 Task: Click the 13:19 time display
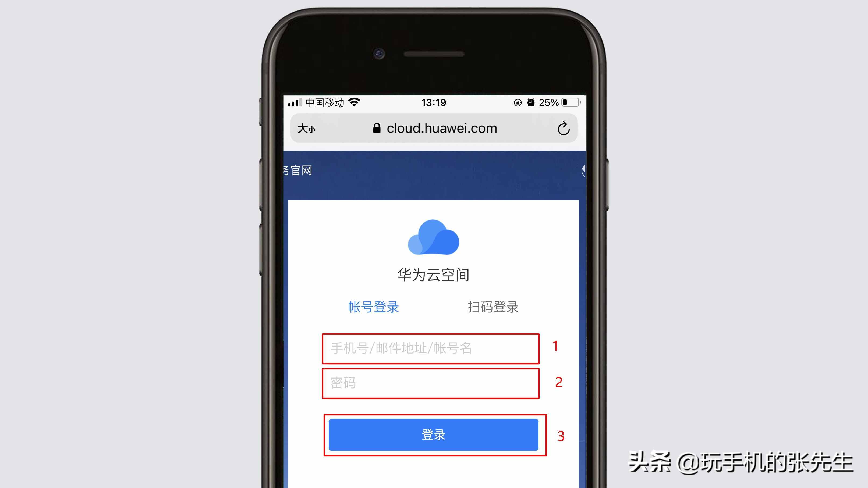tap(434, 102)
